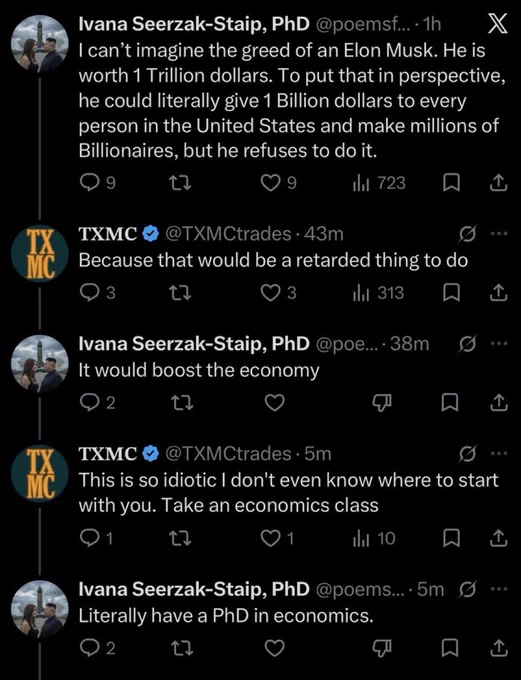Open Ivana Seerzak-Staip, PhD name on first post
The image size is (521, 680).
click(194, 24)
